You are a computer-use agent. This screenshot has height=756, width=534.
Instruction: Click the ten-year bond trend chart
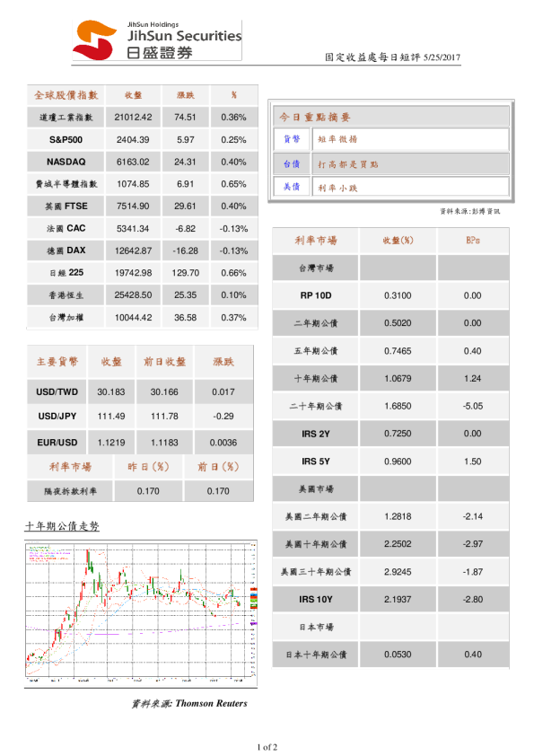[x=141, y=614]
